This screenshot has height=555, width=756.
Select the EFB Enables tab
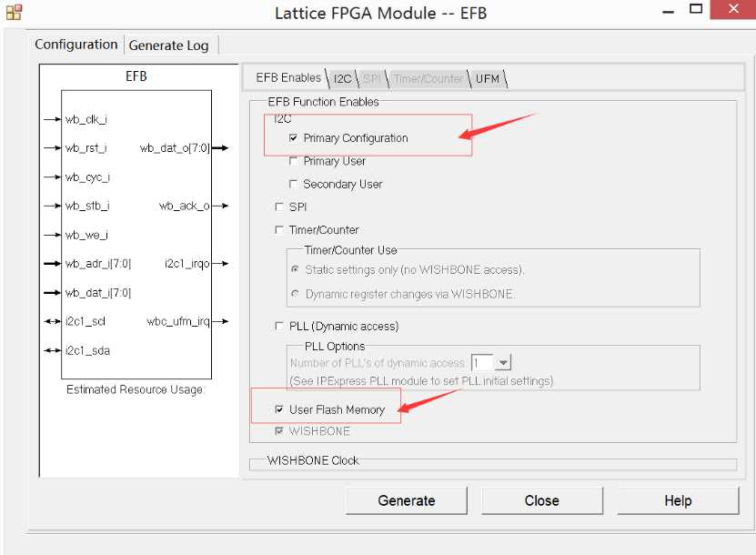click(288, 77)
